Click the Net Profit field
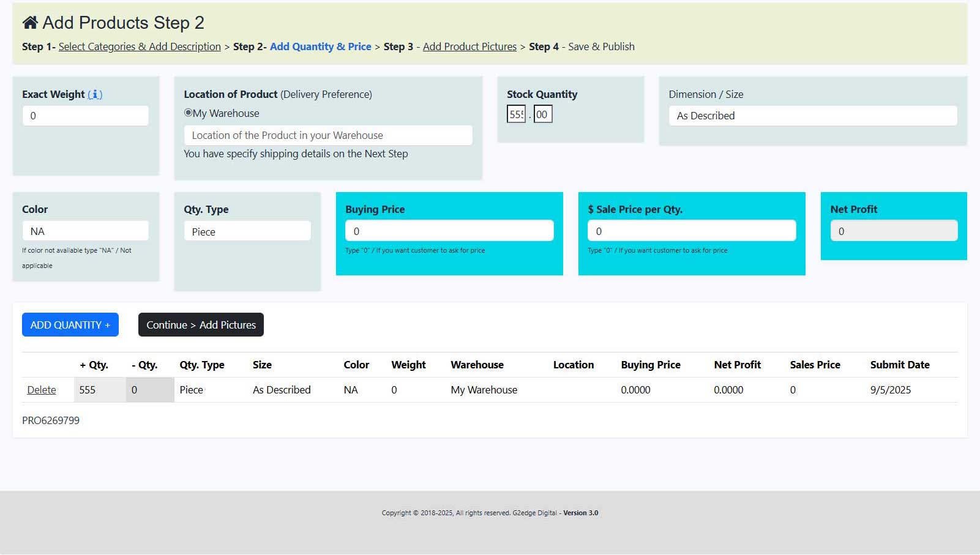Screen dimensions: 980x555 coord(894,231)
